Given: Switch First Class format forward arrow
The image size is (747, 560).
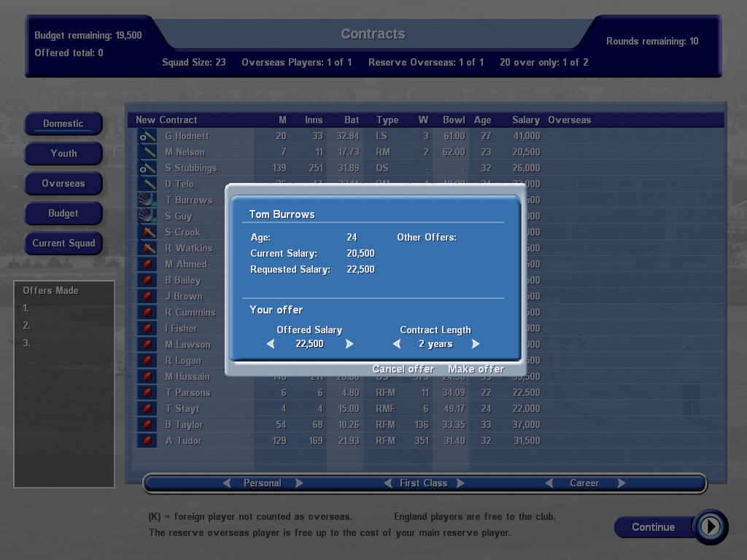Looking at the screenshot, I should [460, 483].
